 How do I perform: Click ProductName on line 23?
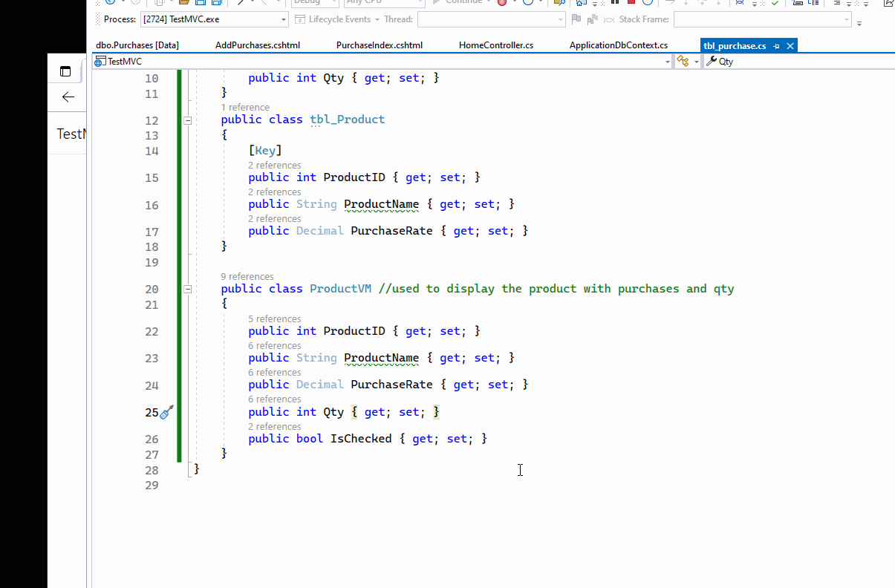coord(382,358)
